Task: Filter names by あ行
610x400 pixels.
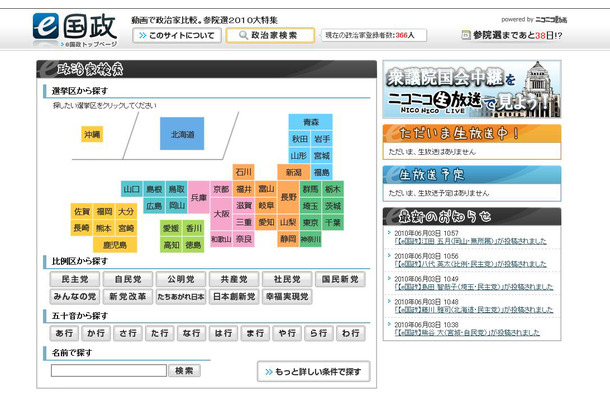Action: pos(64,333)
